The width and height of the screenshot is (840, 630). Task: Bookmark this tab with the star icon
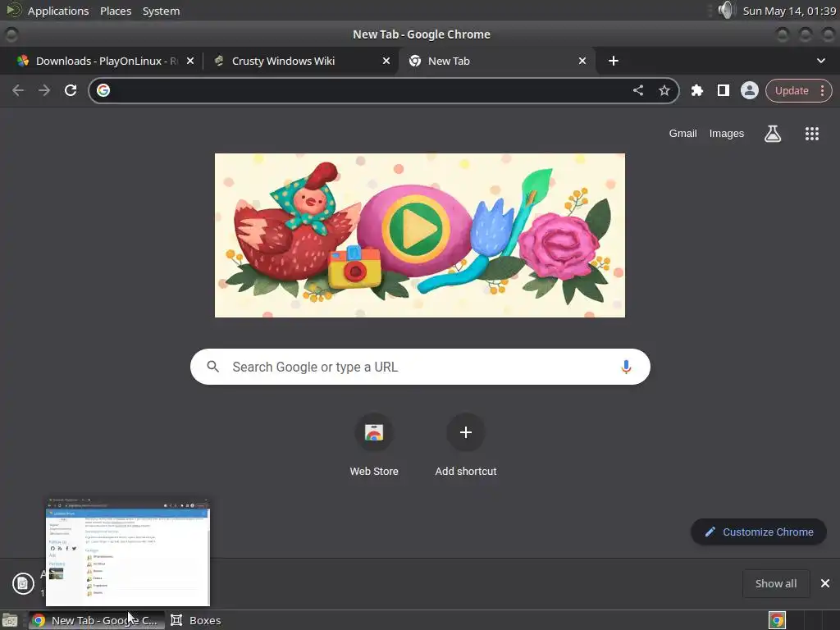pyautogui.click(x=664, y=90)
